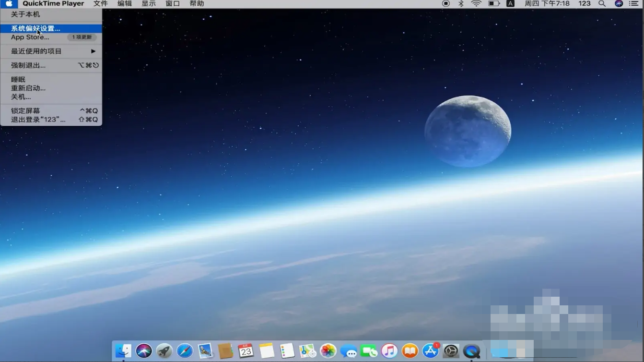Click the Spotlight search magnifier icon
This screenshot has width=644, height=362.
[x=602, y=4]
